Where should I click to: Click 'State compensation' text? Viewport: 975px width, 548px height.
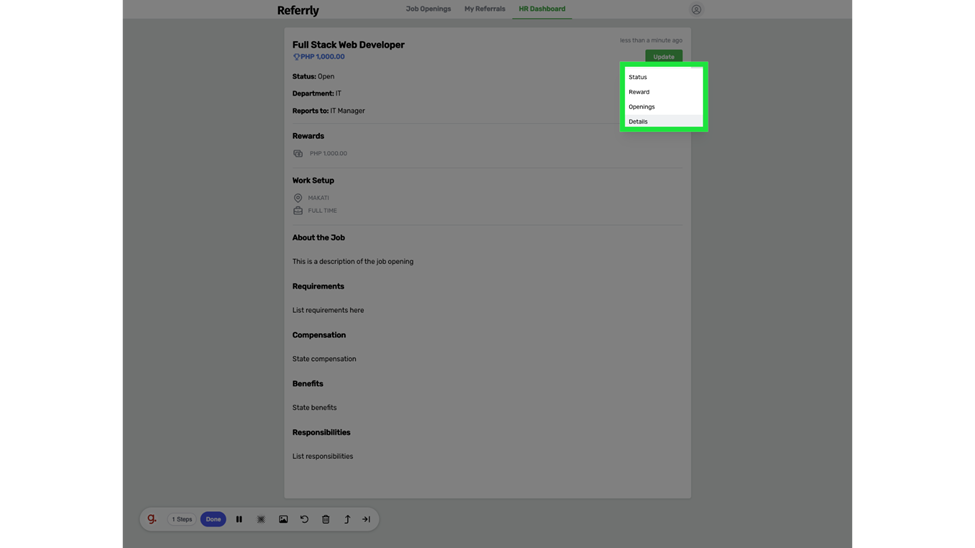[x=324, y=359]
